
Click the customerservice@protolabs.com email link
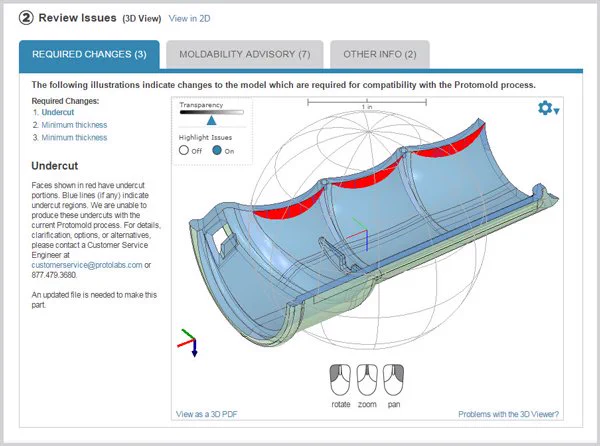[87, 265]
